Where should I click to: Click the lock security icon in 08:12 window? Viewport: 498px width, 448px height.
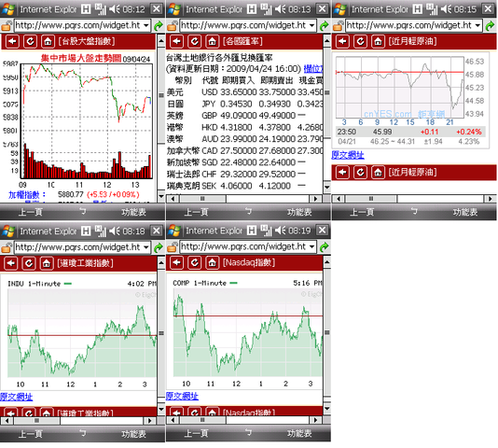coord(7,25)
